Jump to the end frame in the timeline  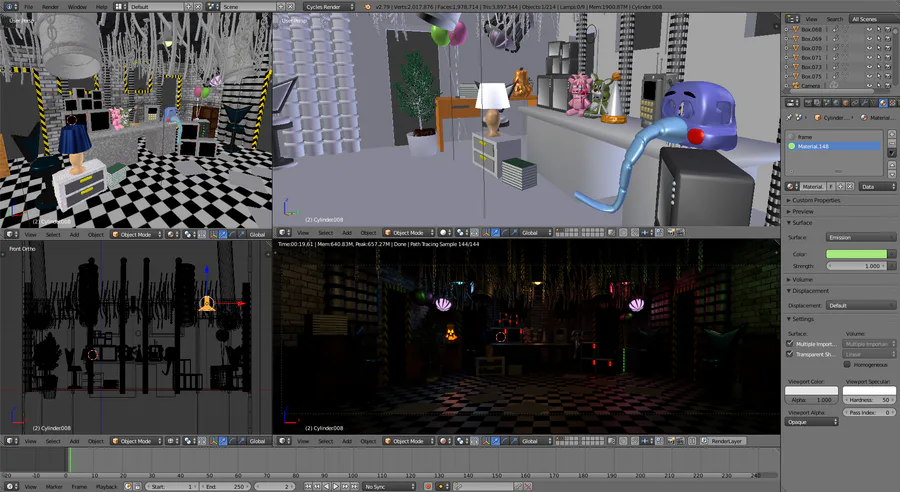point(355,486)
